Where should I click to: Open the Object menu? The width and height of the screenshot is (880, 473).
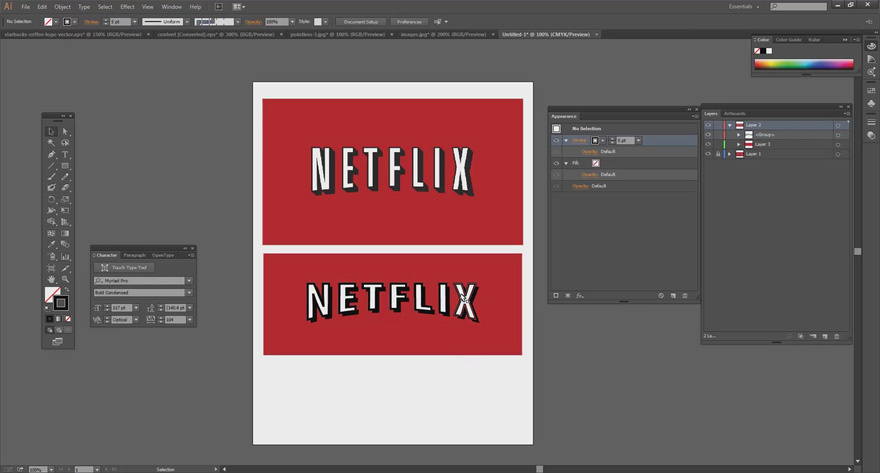62,7
